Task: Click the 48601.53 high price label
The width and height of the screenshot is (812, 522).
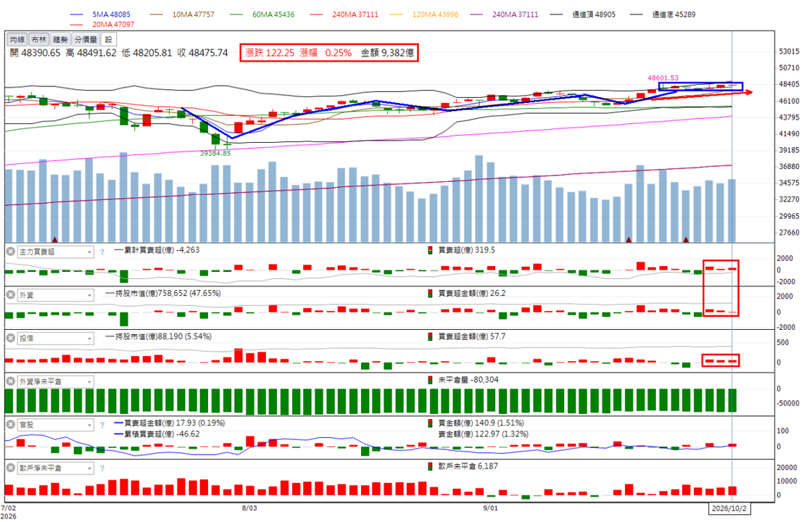Action: (663, 78)
